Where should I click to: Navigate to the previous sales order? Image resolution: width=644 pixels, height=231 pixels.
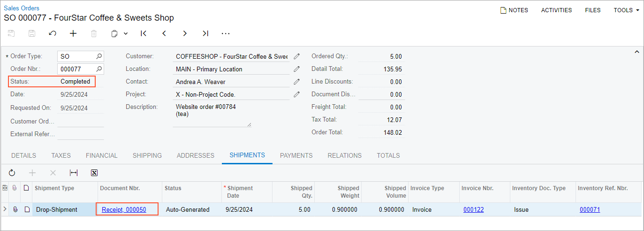pyautogui.click(x=164, y=33)
